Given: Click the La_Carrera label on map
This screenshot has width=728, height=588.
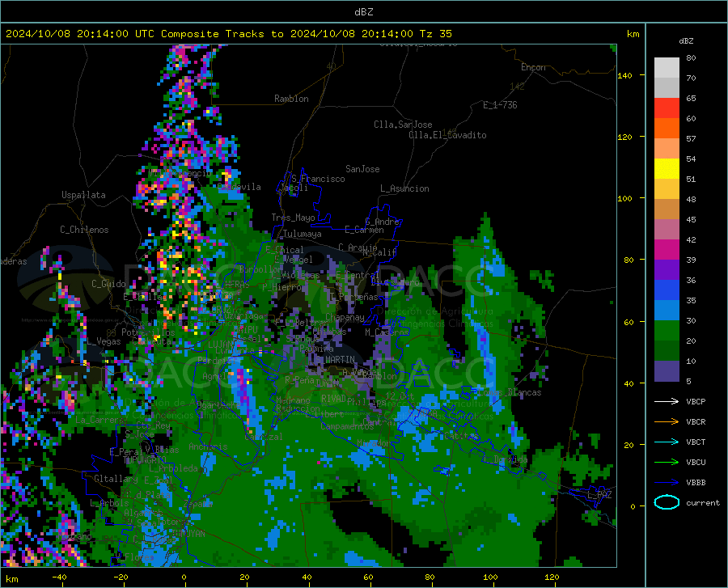Looking at the screenshot, I should point(99,420).
